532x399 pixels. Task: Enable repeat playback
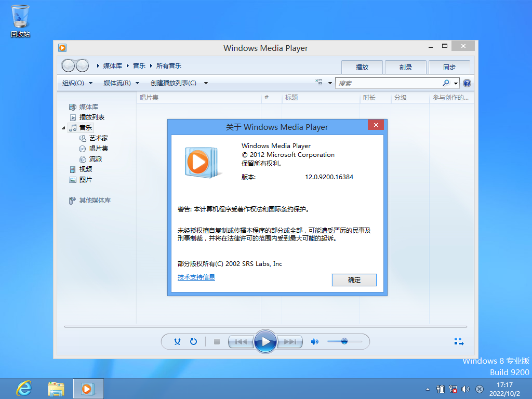193,341
